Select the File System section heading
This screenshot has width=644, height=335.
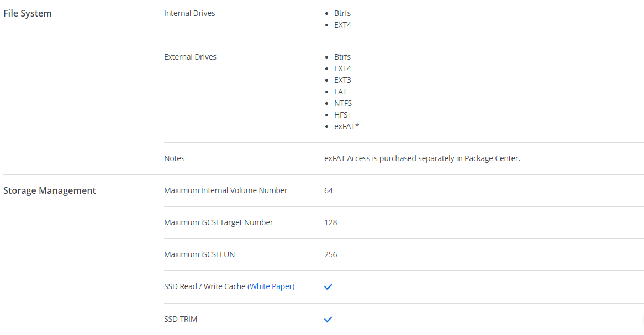tap(28, 13)
